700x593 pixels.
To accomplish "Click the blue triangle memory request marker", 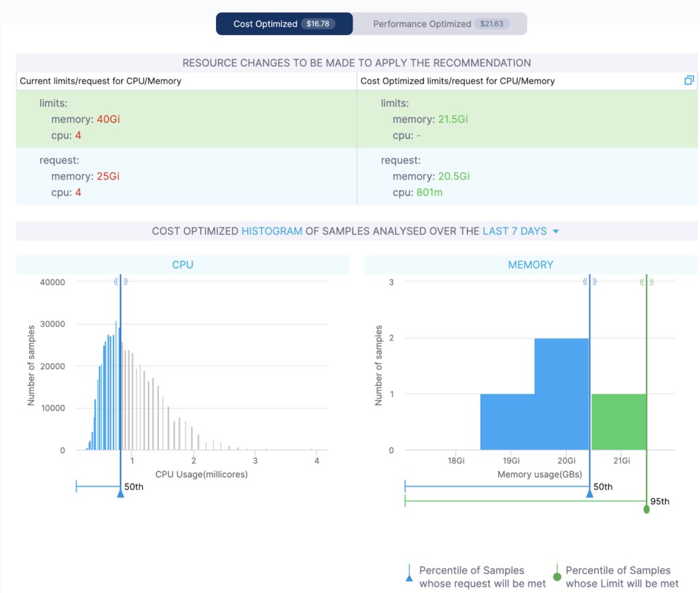I will pyautogui.click(x=590, y=493).
